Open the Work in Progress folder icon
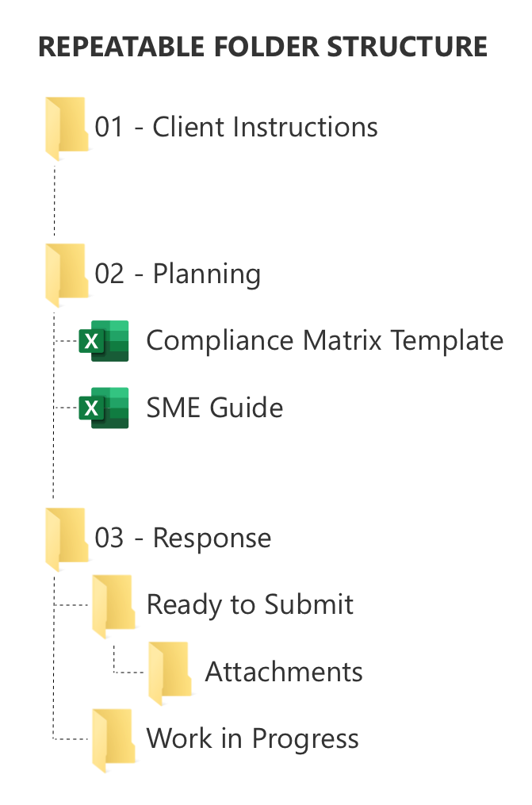This screenshot has width=532, height=805. pos(114,740)
